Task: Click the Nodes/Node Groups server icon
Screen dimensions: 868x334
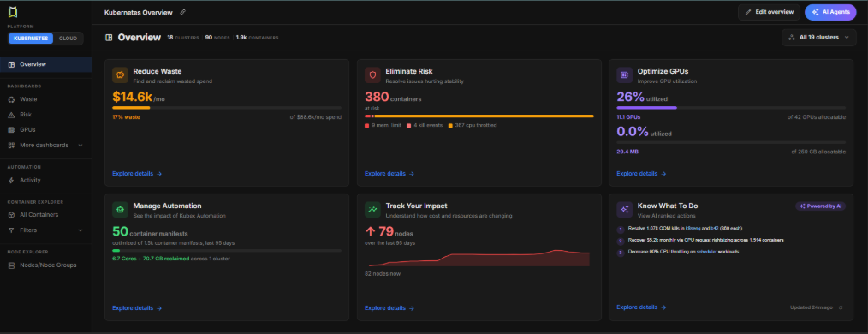Action: (12, 265)
